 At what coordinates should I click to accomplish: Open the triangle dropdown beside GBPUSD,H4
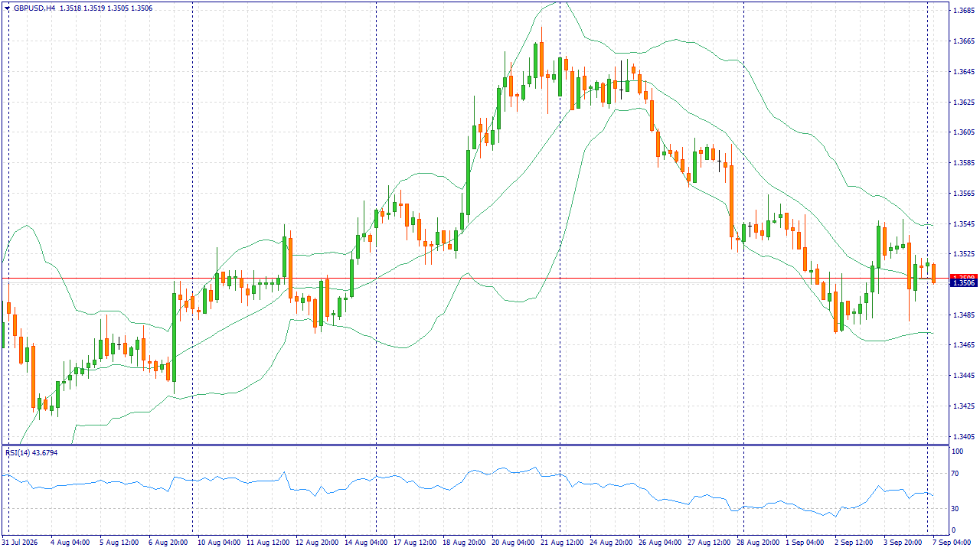[x=8, y=8]
